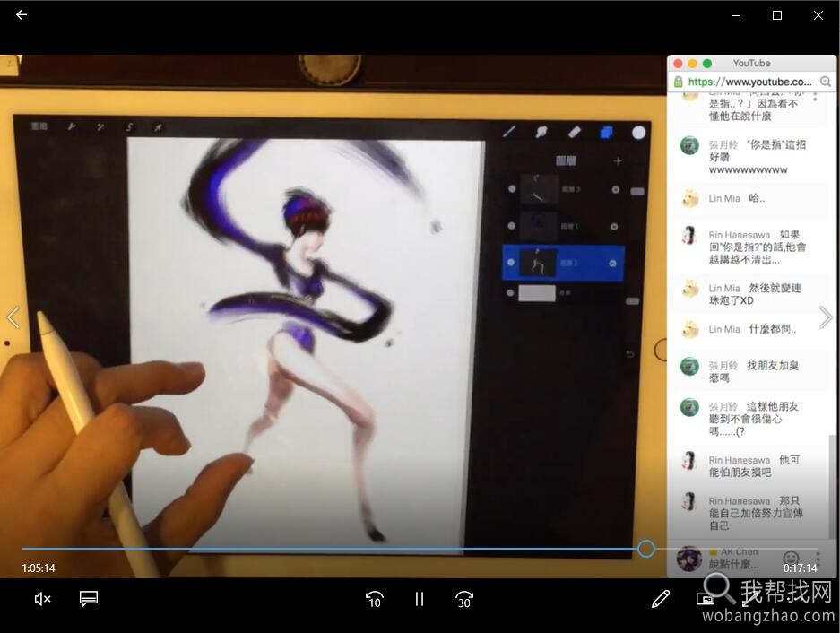The height and width of the screenshot is (633, 840).
Task: Select the grey background layer thumbnail
Action: coord(537,292)
